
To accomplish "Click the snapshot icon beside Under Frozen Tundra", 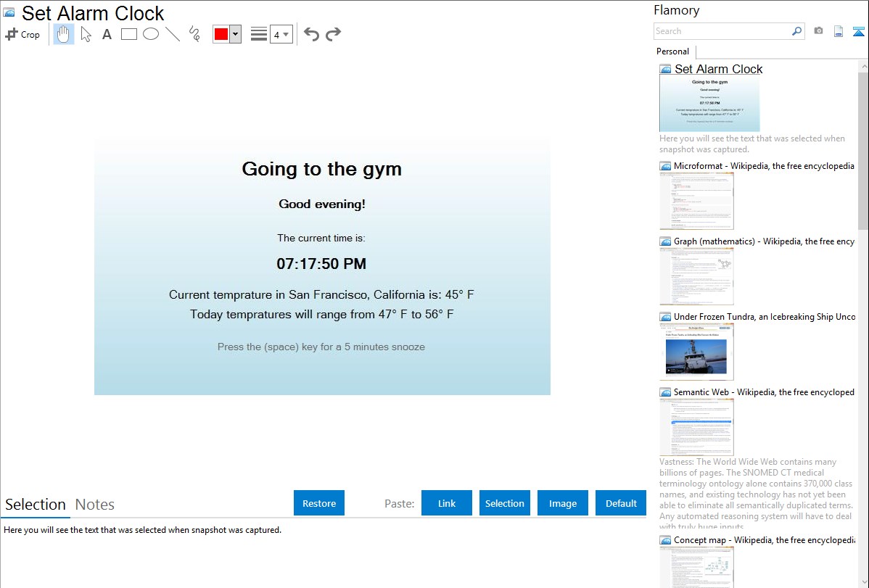I will [666, 317].
